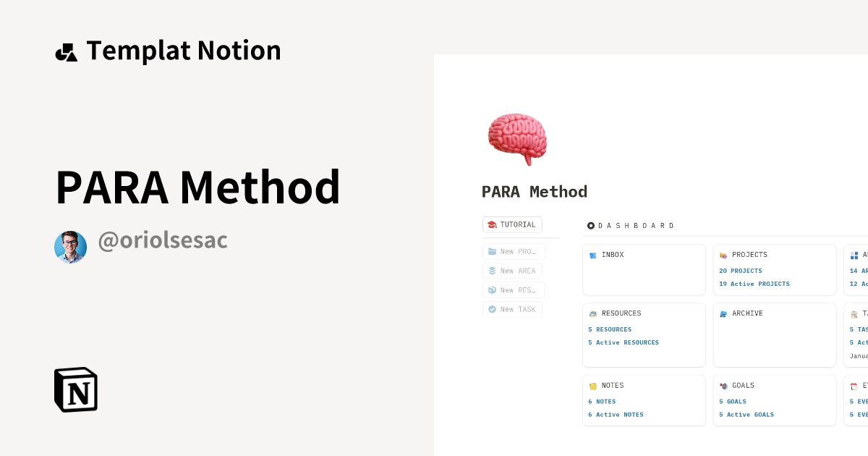Click the PROJECTS briefcase icon
The image size is (868, 456).
point(724,255)
